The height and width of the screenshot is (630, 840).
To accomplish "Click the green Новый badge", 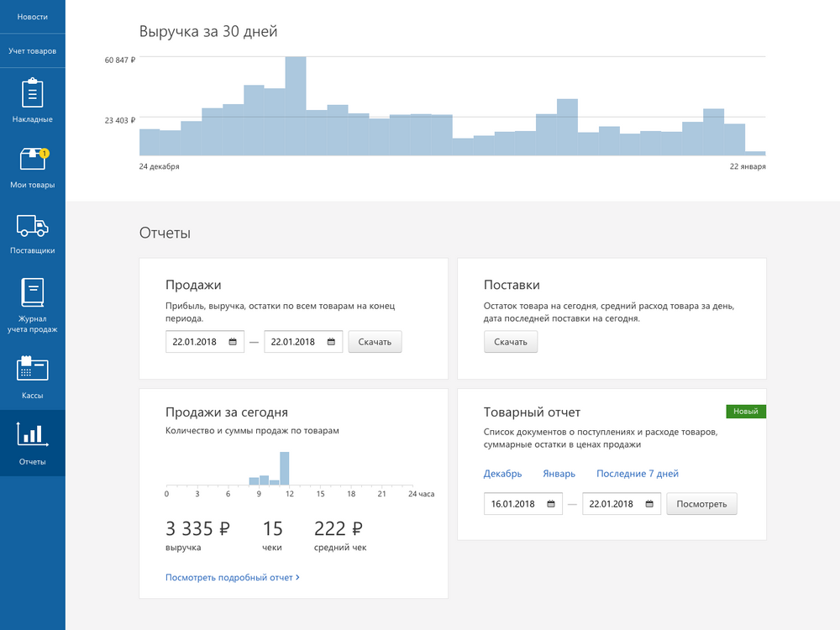I will (x=746, y=412).
